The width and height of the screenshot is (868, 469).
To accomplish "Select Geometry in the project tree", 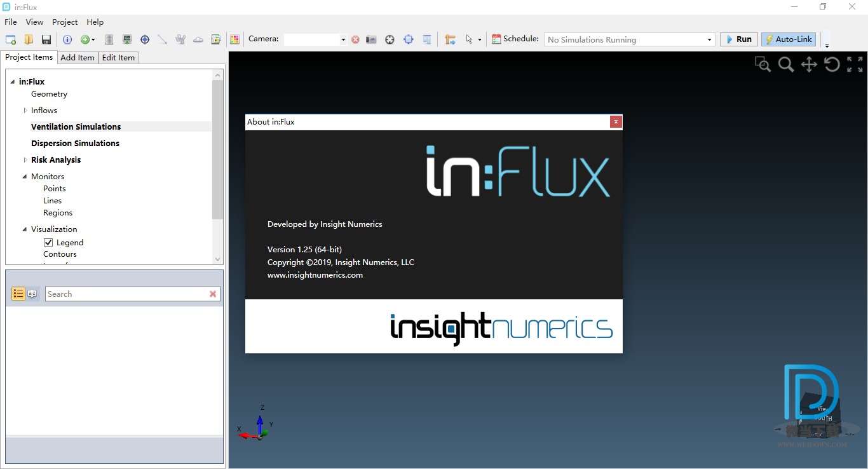I will (49, 94).
